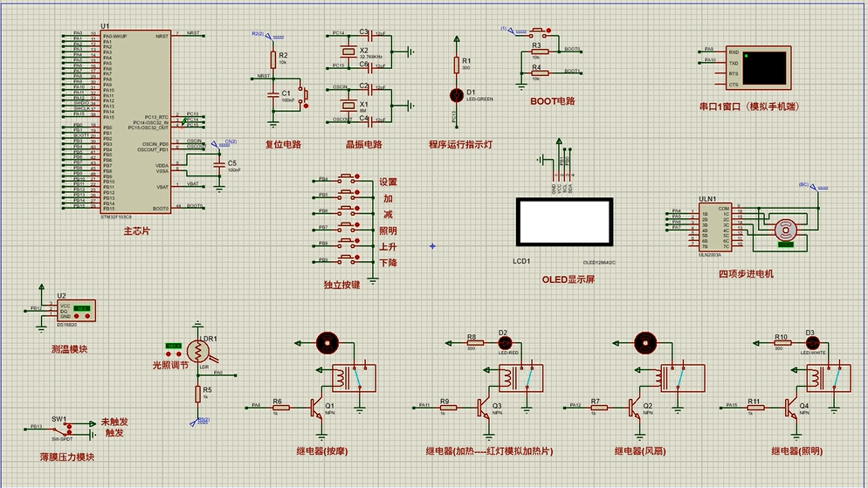This screenshot has width=868, height=488.
Task: Click the red LED D2
Action: point(503,342)
